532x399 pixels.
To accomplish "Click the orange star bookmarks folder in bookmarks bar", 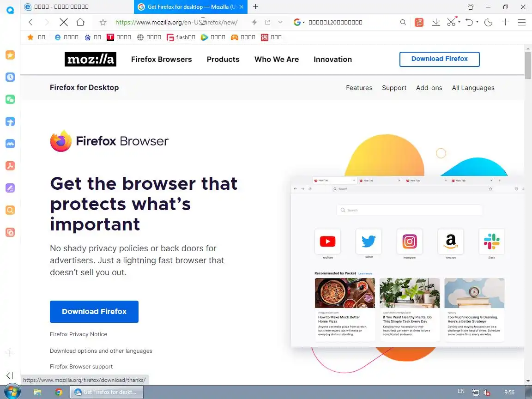I will (36, 37).
